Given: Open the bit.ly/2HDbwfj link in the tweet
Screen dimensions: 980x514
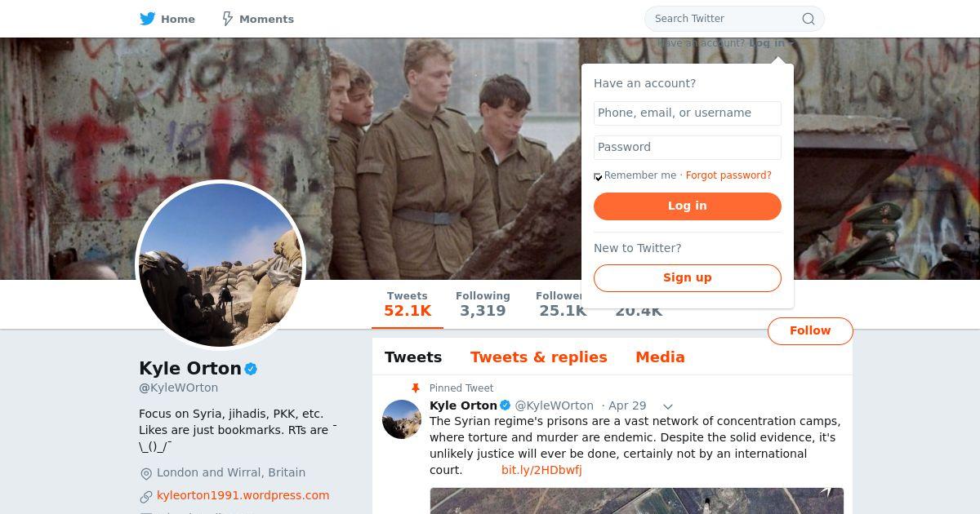Looking at the screenshot, I should tap(541, 470).
